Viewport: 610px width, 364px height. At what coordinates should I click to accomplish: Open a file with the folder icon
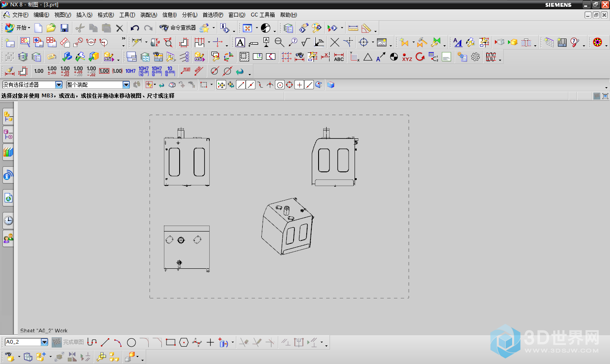(51, 28)
